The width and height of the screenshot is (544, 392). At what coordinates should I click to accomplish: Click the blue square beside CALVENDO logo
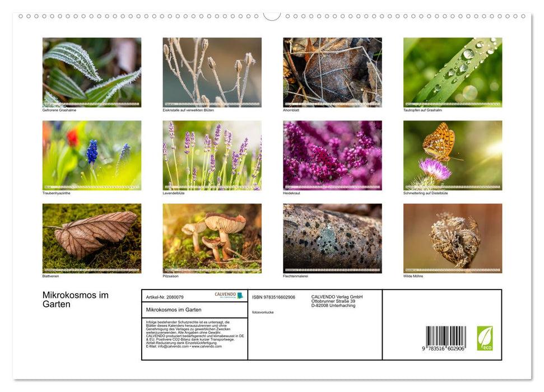[x=240, y=295]
